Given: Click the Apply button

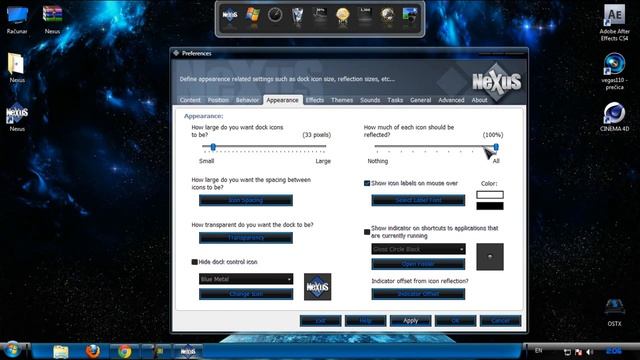Looking at the screenshot, I should point(410,321).
